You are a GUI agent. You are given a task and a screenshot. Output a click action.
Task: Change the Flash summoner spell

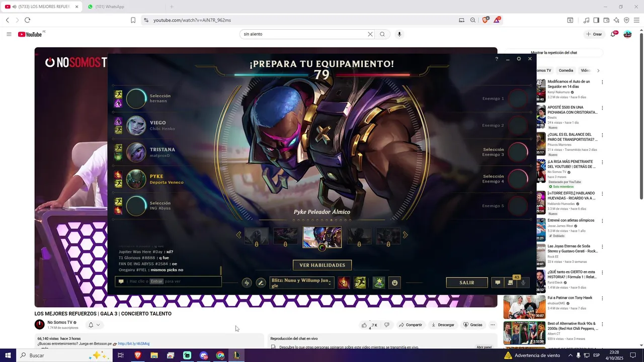tap(360, 283)
